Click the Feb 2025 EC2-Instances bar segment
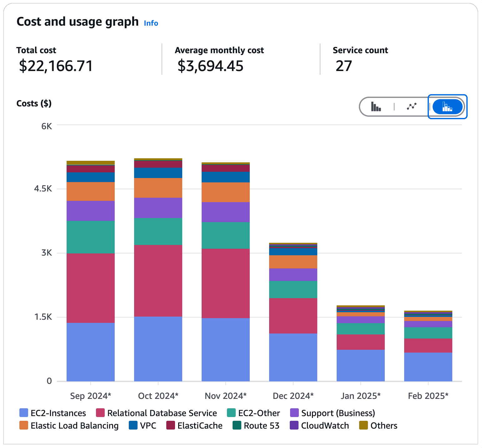The width and height of the screenshot is (482, 448). [428, 367]
